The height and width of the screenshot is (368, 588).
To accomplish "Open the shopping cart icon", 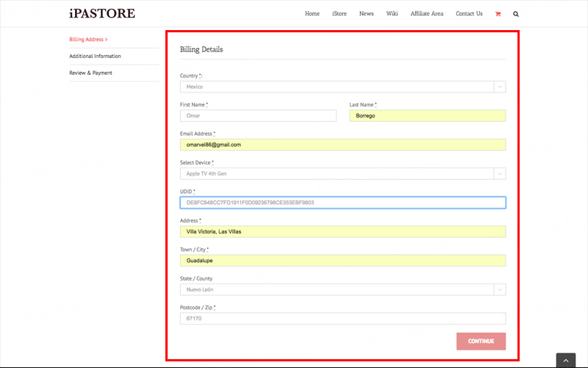I will [x=498, y=14].
